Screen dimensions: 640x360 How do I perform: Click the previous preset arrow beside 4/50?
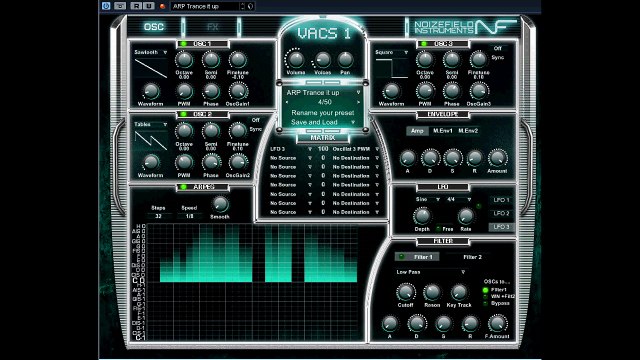point(287,102)
